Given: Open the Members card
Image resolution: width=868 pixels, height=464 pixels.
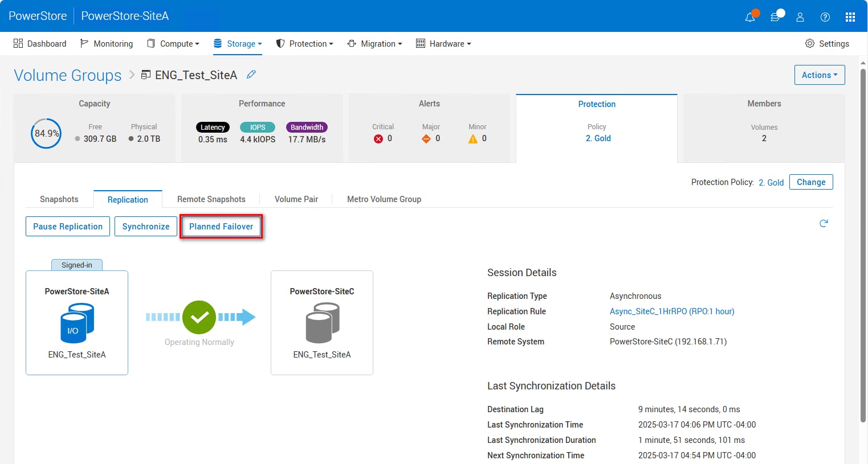Looking at the screenshot, I should (x=764, y=128).
